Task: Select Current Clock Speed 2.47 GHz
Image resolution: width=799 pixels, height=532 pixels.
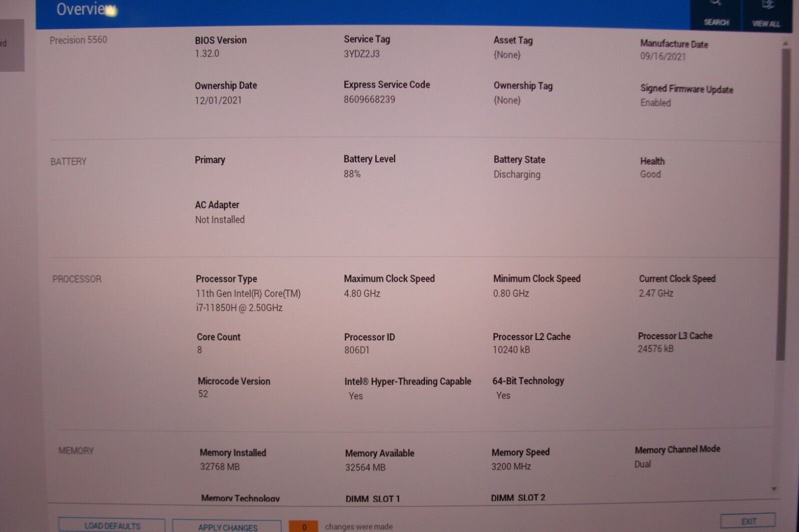Action: tap(656, 293)
